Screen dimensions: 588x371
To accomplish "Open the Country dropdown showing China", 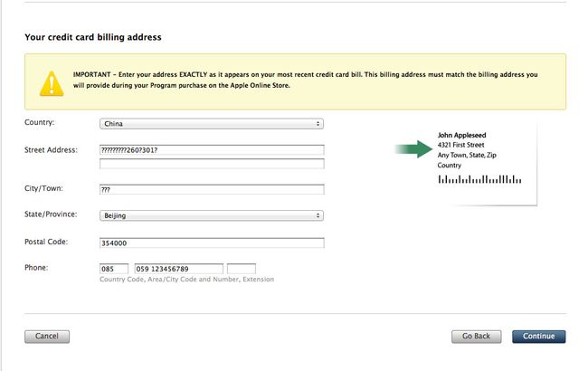I will click(212, 124).
